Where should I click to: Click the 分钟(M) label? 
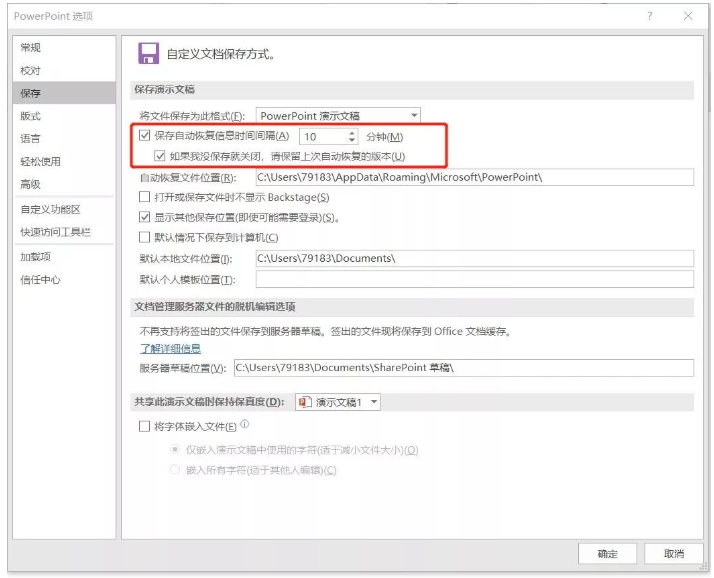[x=385, y=137]
